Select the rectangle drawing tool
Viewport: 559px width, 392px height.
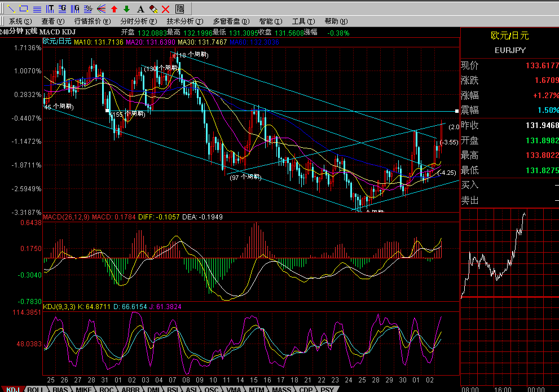click(23, 8)
